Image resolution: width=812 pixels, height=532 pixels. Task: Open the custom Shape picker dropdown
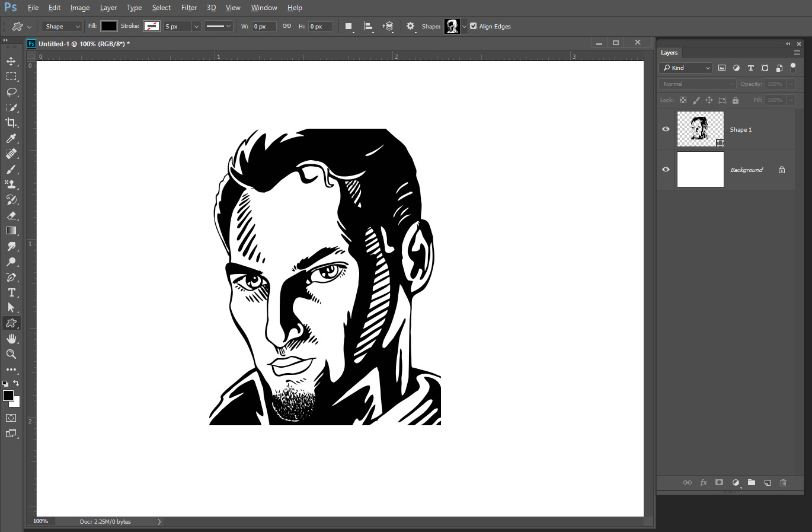(x=464, y=26)
